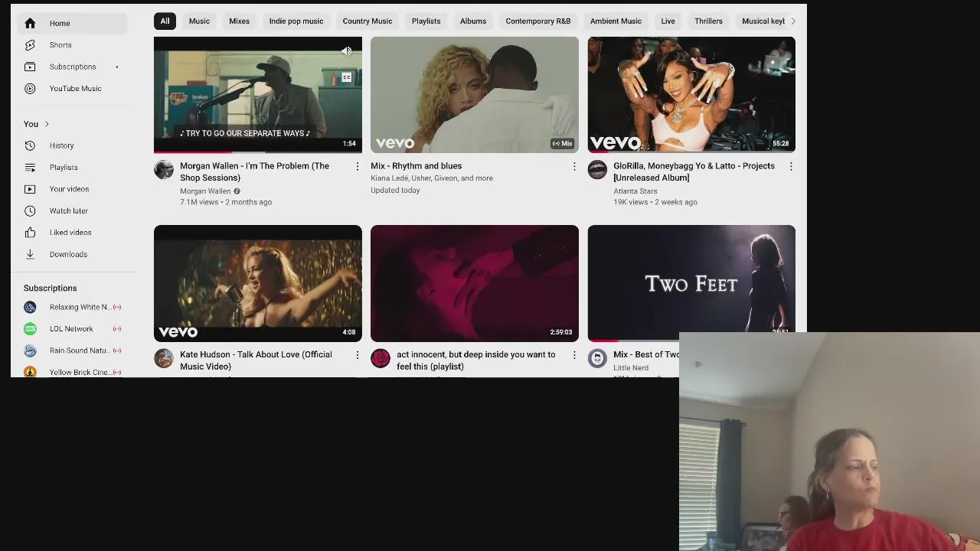The image size is (980, 551).
Task: Open Your videos in the sidebar
Action: point(73,189)
